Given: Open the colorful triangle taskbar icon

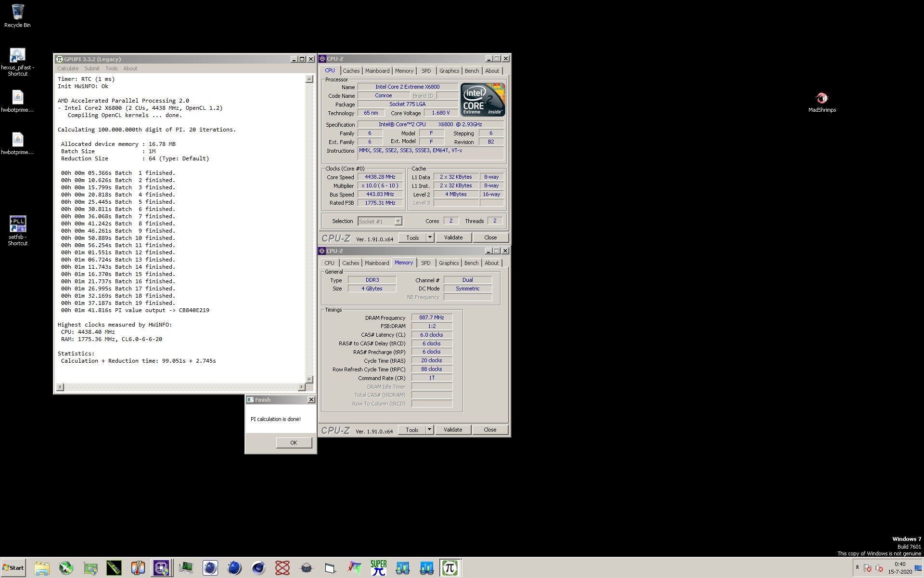Looking at the screenshot, I should click(355, 568).
